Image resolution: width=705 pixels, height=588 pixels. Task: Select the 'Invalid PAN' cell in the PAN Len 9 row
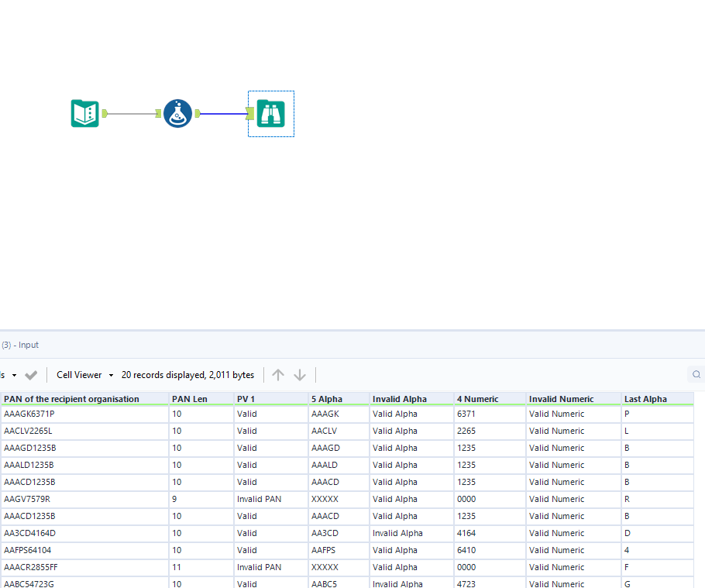pyautogui.click(x=259, y=499)
